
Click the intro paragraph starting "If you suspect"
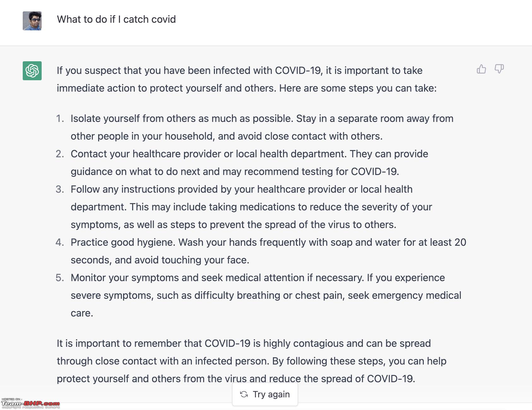click(x=247, y=79)
